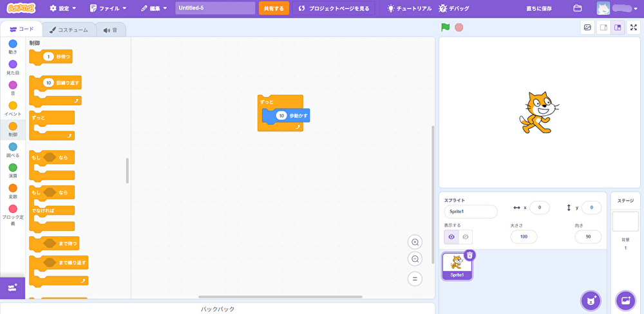Zoom out the code workspace

415,259
